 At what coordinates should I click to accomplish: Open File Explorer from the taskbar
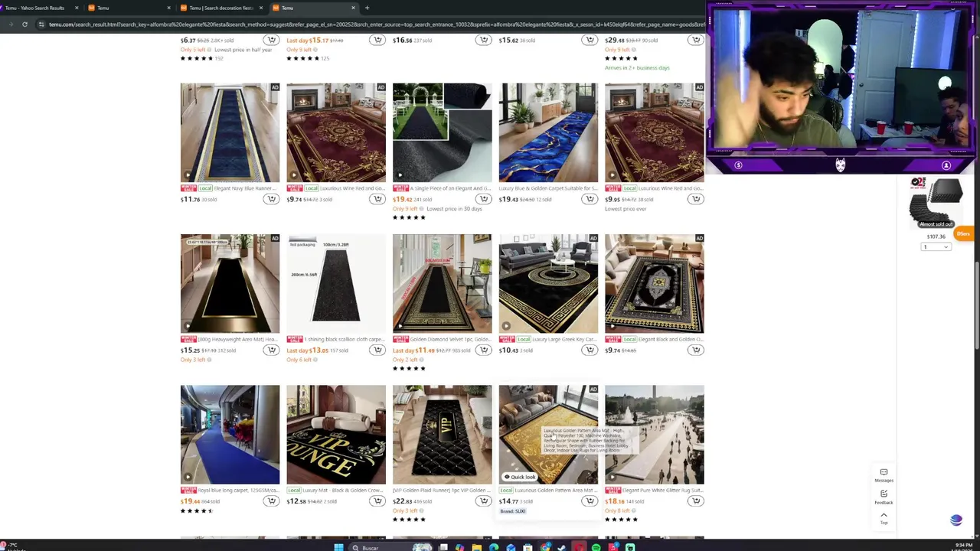[x=476, y=547]
